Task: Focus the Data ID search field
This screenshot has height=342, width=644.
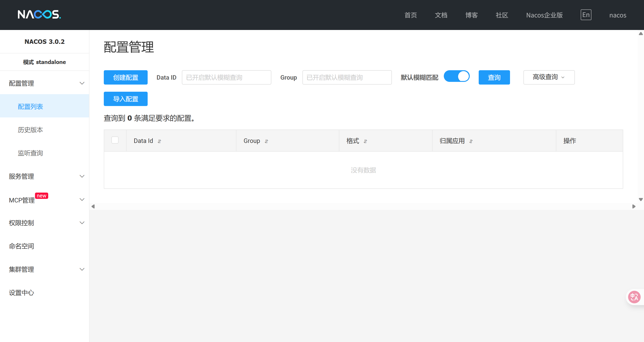Action: pos(226,77)
